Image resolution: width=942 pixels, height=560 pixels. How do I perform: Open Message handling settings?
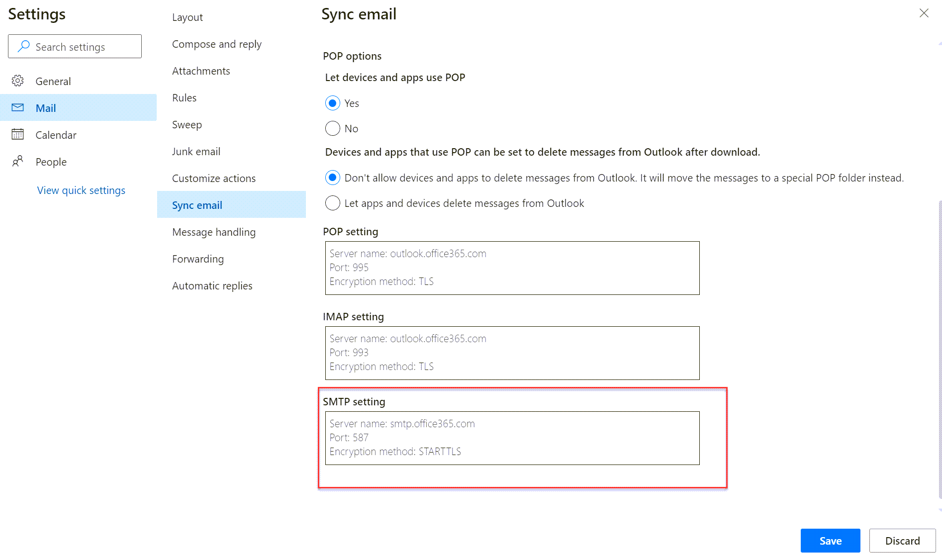[x=213, y=232]
